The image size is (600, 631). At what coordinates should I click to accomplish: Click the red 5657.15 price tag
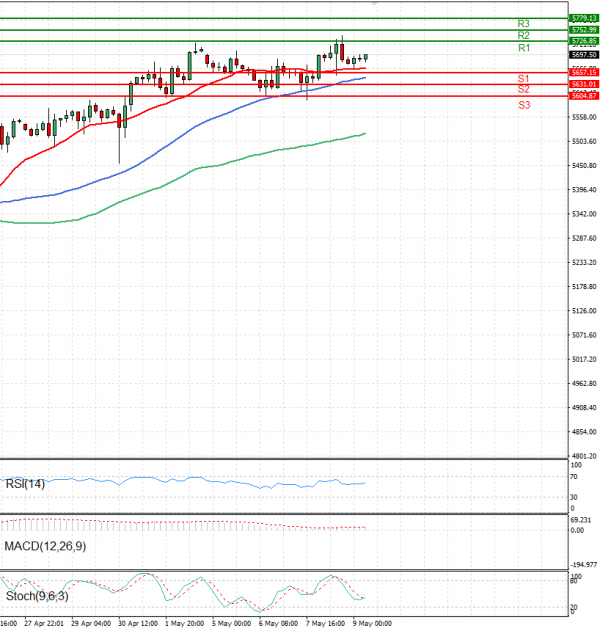(x=583, y=72)
